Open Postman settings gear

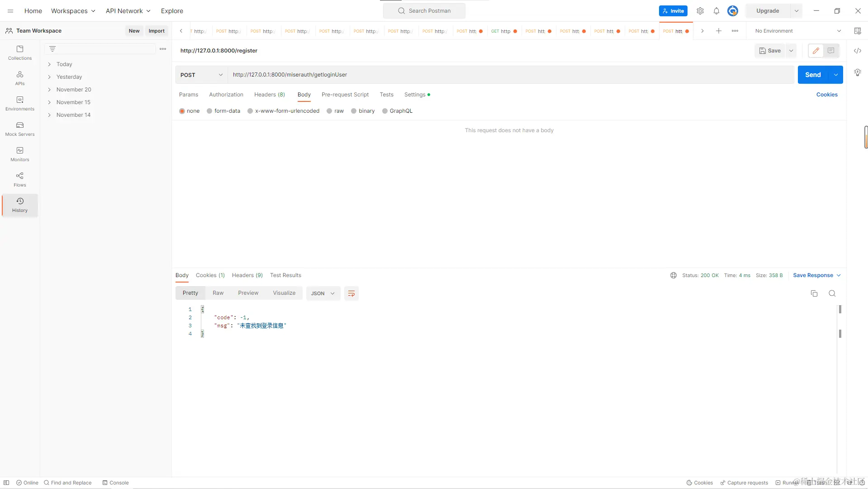tap(700, 11)
